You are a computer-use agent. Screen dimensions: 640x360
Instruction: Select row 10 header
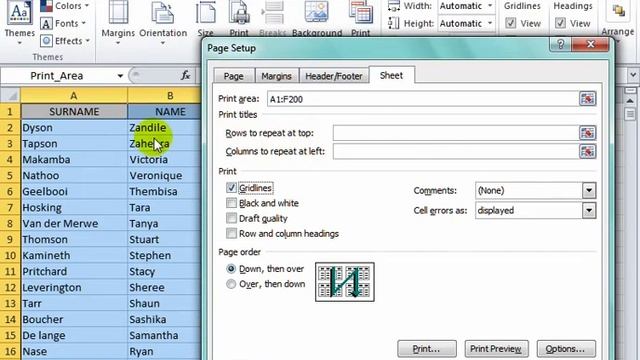tap(10, 256)
